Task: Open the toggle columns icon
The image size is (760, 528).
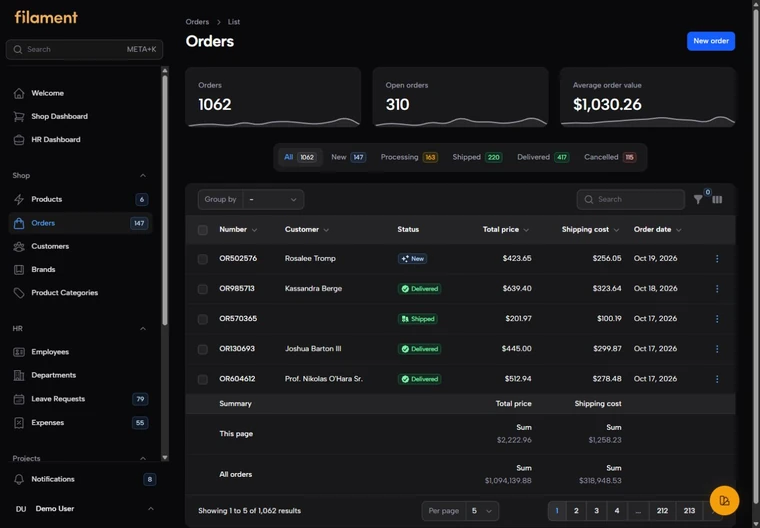Action: click(x=717, y=199)
